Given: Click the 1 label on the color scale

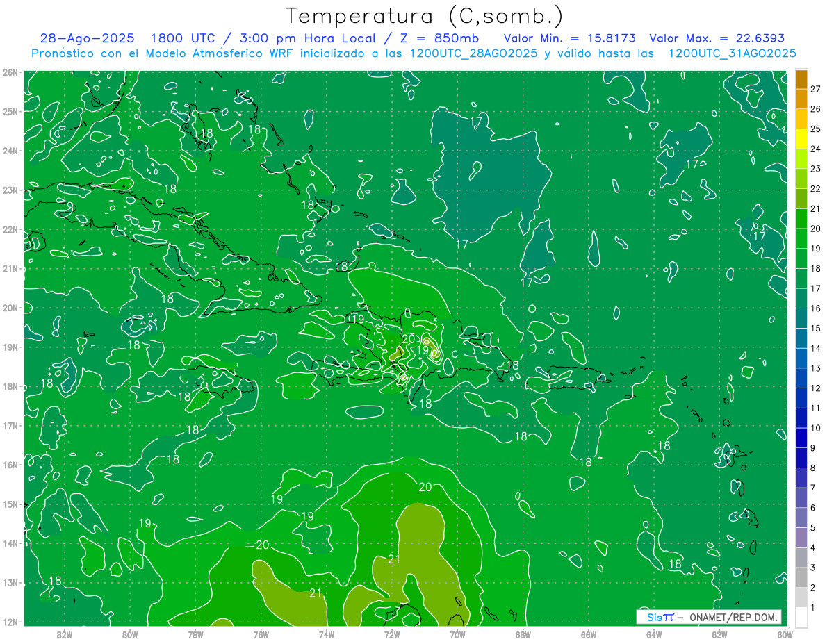Looking at the screenshot, I should [813, 607].
